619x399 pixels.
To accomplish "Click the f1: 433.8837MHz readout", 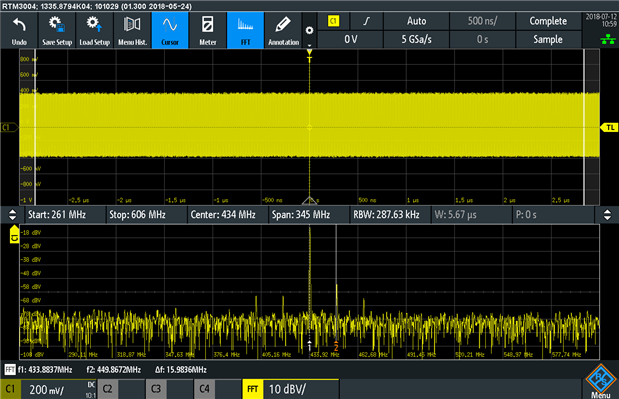I will click(45, 370).
